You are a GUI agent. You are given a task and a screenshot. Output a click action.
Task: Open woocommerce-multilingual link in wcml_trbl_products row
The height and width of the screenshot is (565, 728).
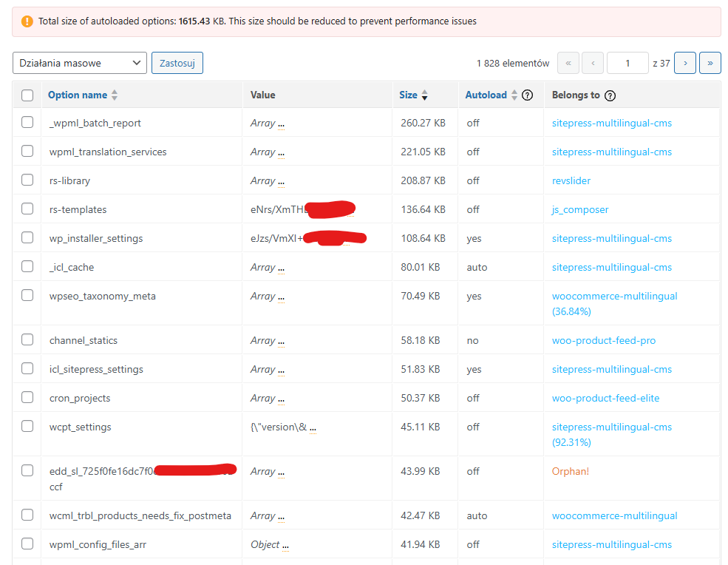point(614,515)
